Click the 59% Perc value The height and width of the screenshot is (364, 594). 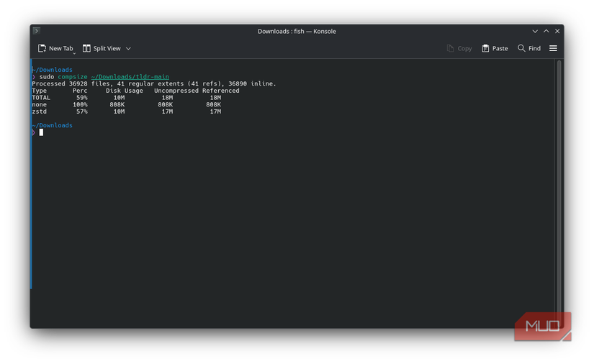82,98
